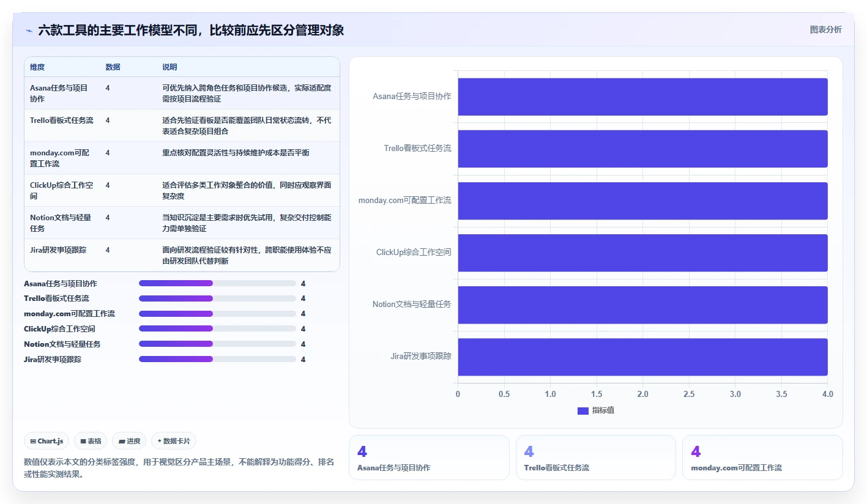Click the Notion文档与轻量任务 progress bar

click(217, 344)
